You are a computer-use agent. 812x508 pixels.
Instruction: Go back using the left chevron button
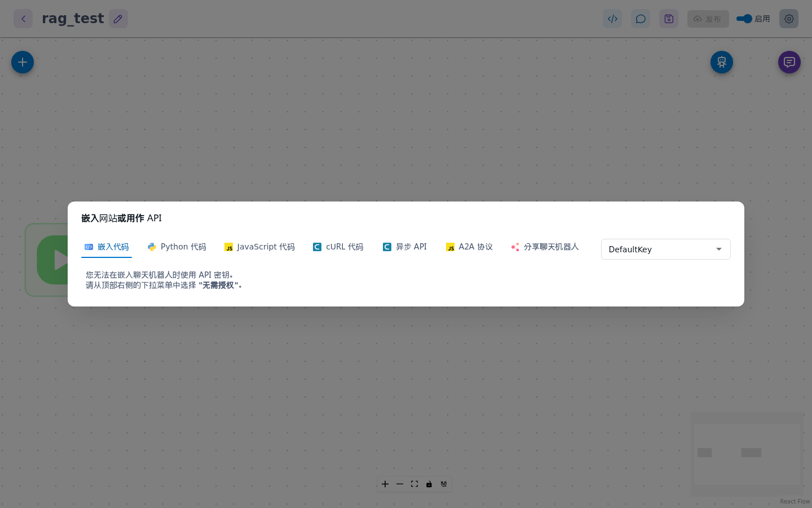(23, 19)
